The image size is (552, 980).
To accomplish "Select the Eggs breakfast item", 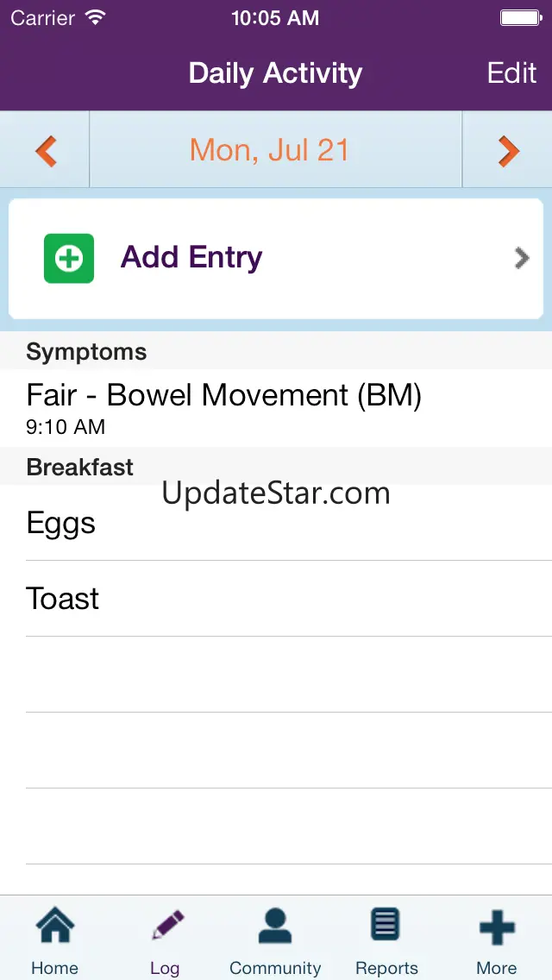I will (x=276, y=523).
